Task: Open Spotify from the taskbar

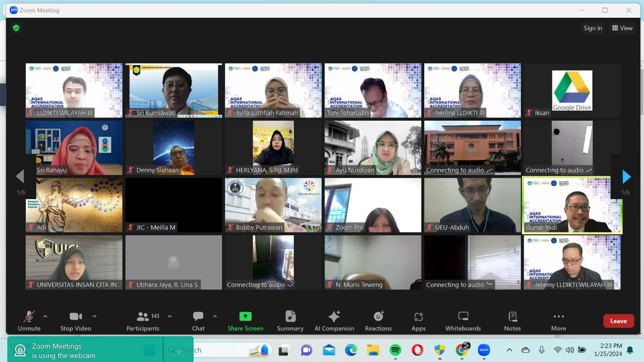Action: tap(396, 350)
